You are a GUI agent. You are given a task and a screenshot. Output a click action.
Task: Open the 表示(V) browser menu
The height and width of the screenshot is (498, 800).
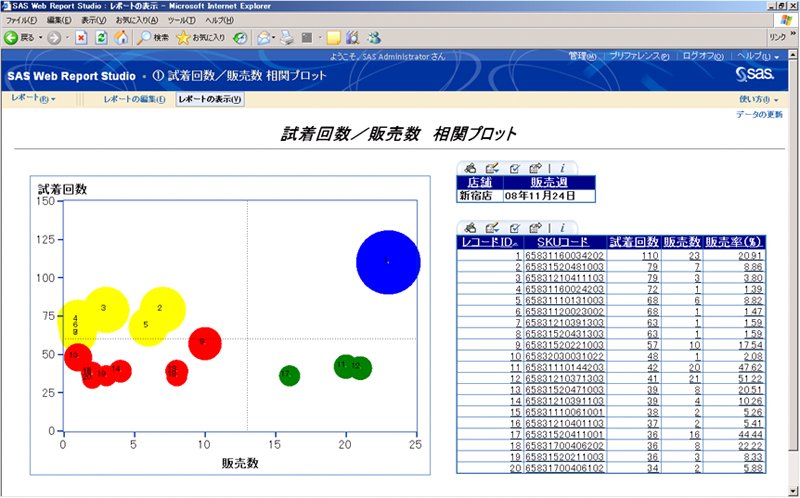(93, 20)
